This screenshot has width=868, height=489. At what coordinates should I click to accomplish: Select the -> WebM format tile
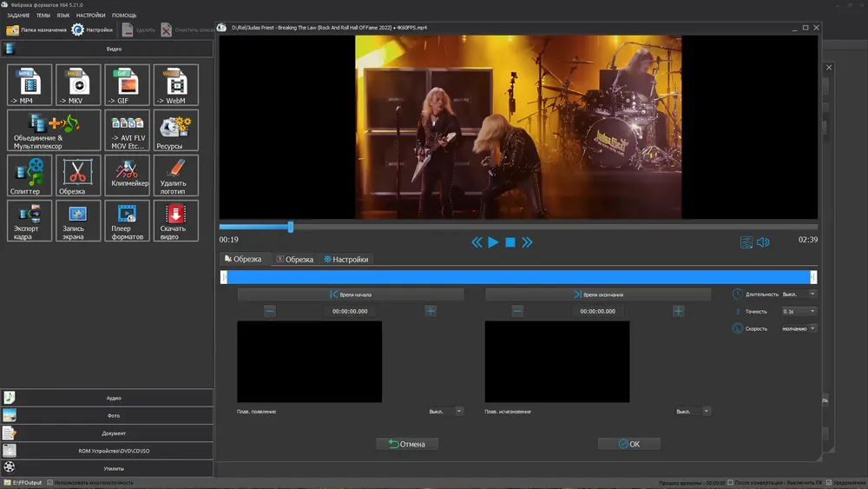pos(175,85)
